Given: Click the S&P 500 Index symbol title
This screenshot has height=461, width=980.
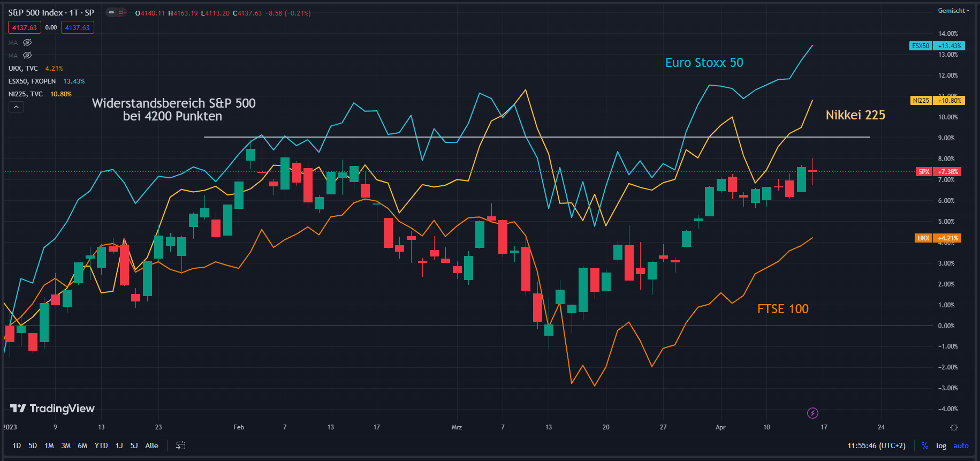Looking at the screenshot, I should pos(51,12).
